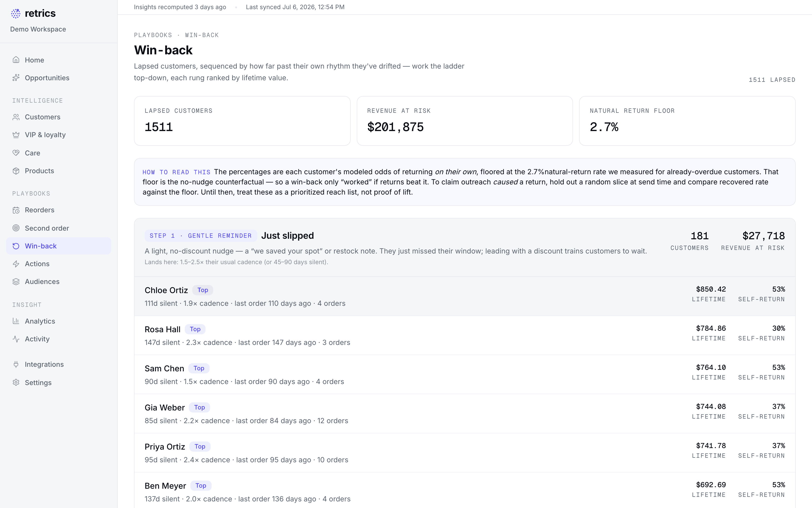Viewport: 812px width, 508px height.
Task: Click the Customers people icon
Action: 16,117
